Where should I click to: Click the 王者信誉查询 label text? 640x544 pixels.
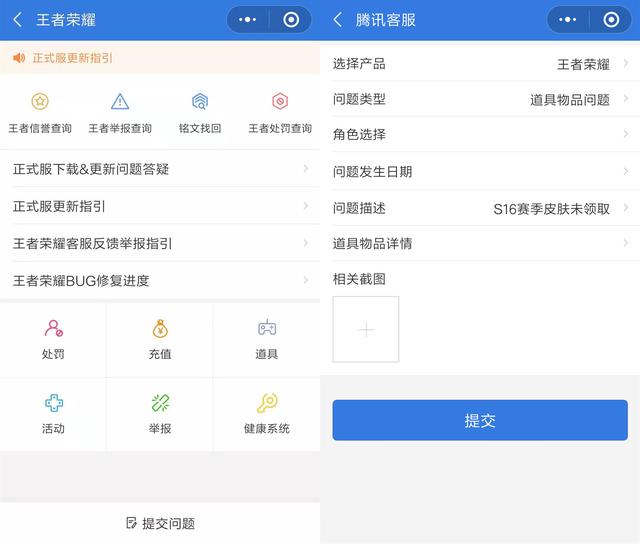pyautogui.click(x=40, y=128)
